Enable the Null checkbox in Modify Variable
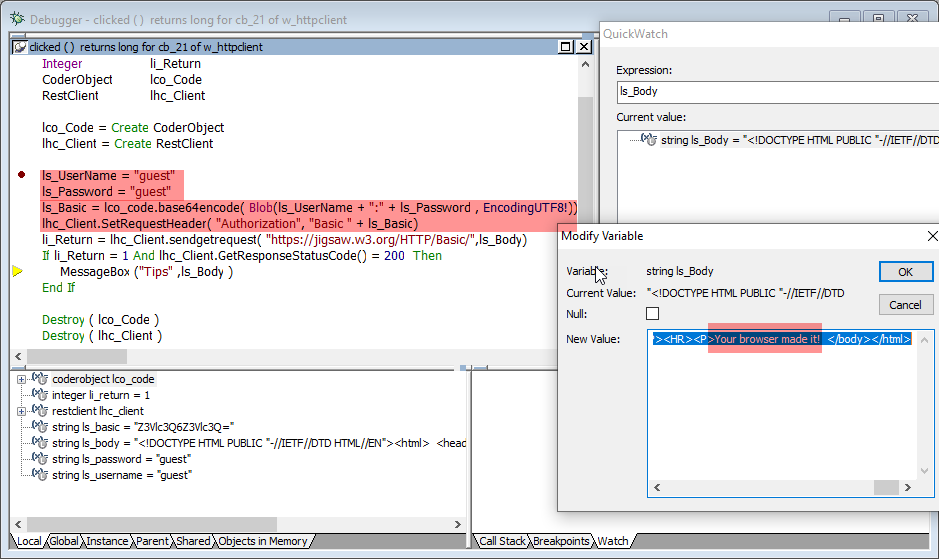939x559 pixels. (653, 314)
